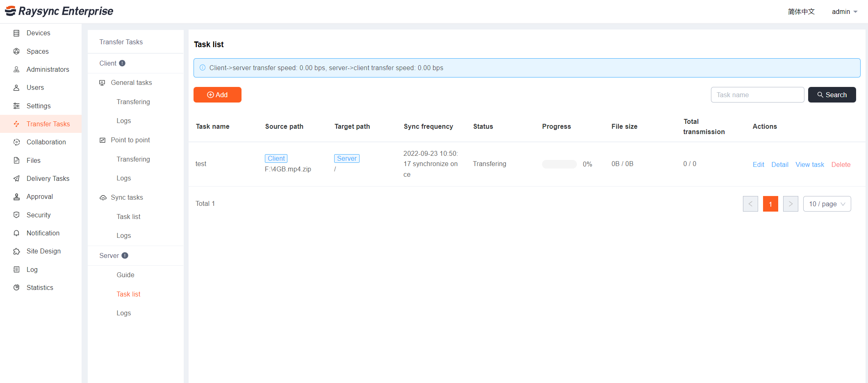
Task: Click the Raysync Enterprise logo
Action: point(59,11)
